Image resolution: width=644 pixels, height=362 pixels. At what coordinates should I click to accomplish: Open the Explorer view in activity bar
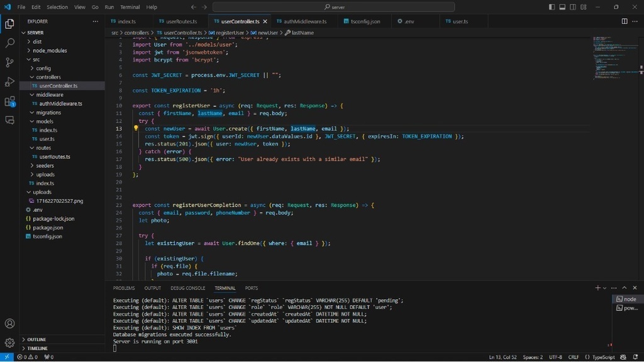coord(9,24)
